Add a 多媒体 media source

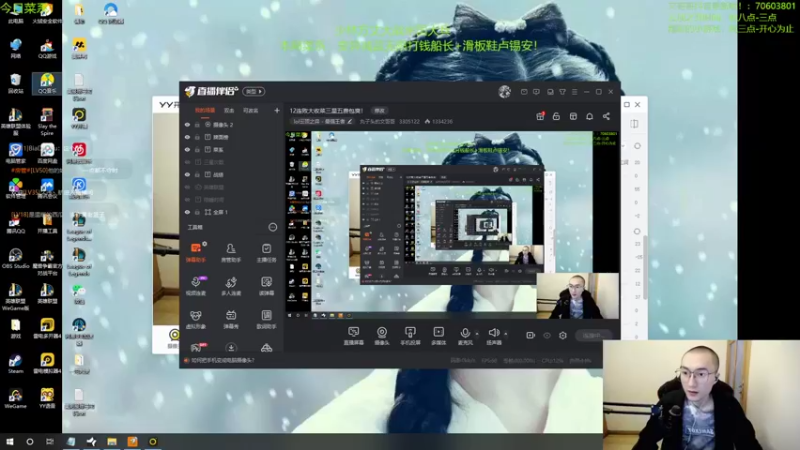438,336
